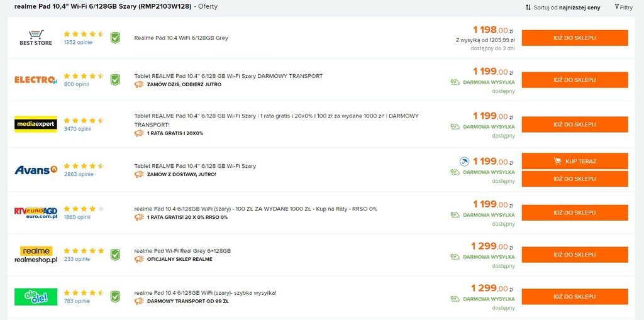This screenshot has width=644, height=320.
Task: Open the Ole Ole! shop logo
Action: [x=36, y=297]
